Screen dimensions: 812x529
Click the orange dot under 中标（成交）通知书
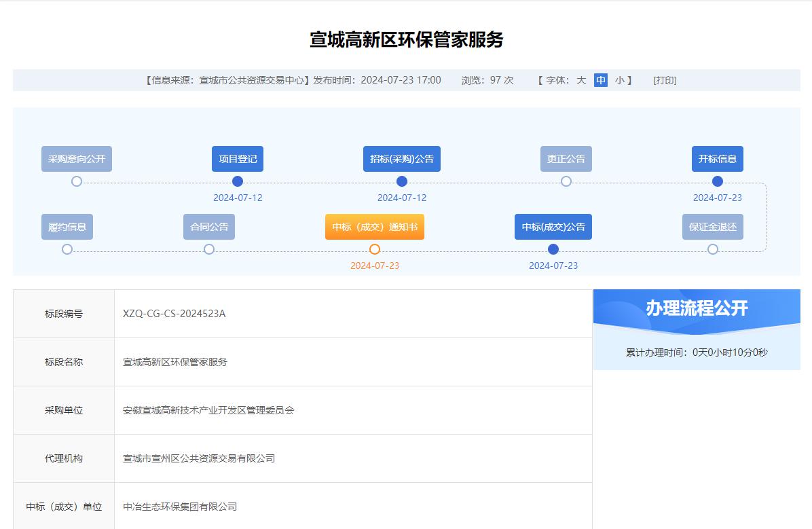click(375, 249)
